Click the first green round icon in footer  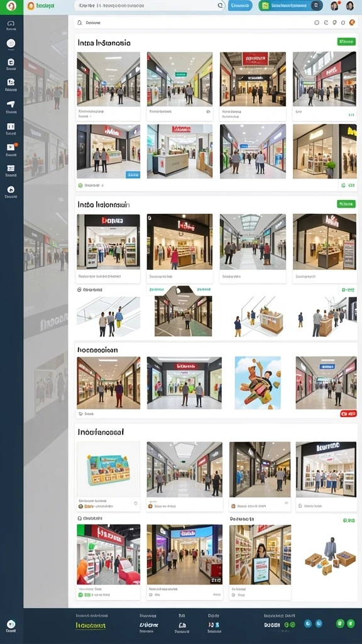click(x=340, y=624)
